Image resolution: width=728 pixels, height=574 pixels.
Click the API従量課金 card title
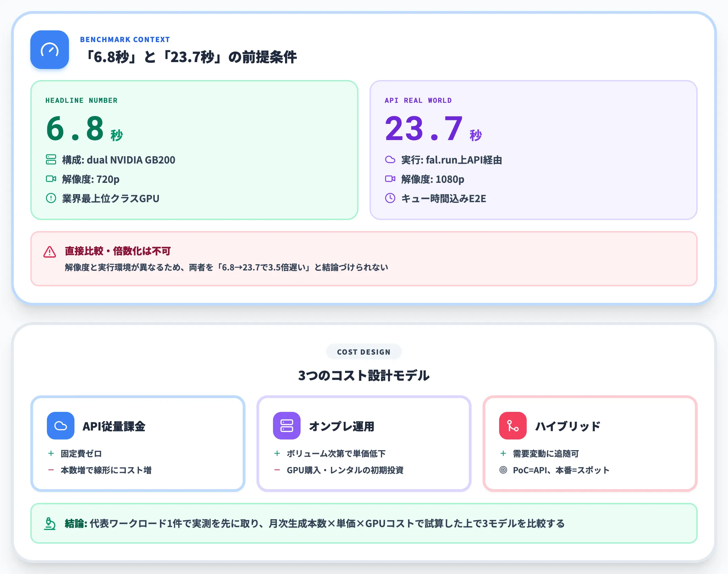coord(114,426)
